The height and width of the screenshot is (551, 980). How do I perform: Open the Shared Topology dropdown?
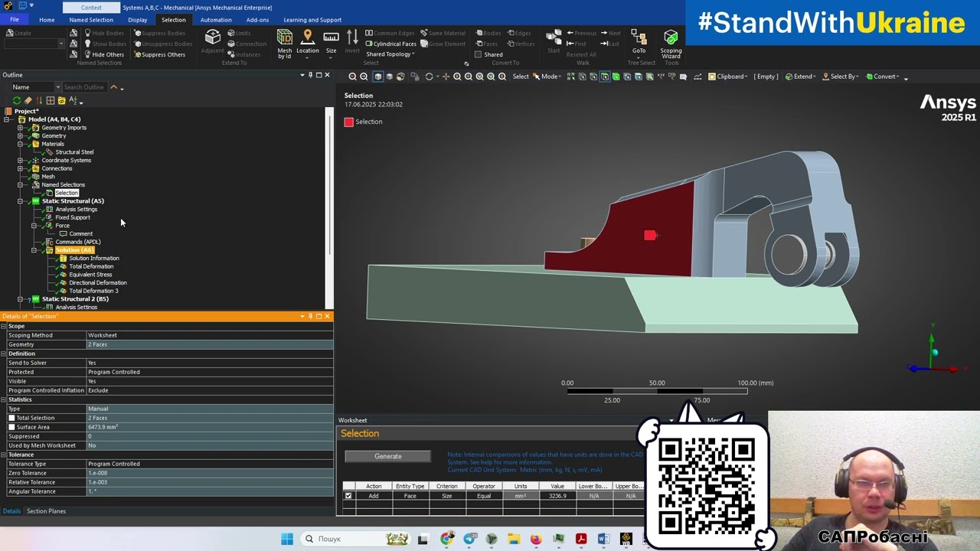(x=390, y=54)
